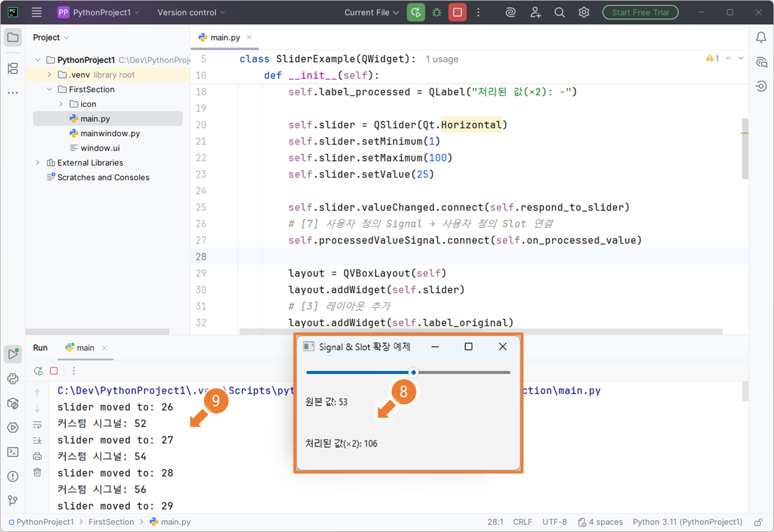Collapse the FirstSection folder

pyautogui.click(x=50, y=90)
